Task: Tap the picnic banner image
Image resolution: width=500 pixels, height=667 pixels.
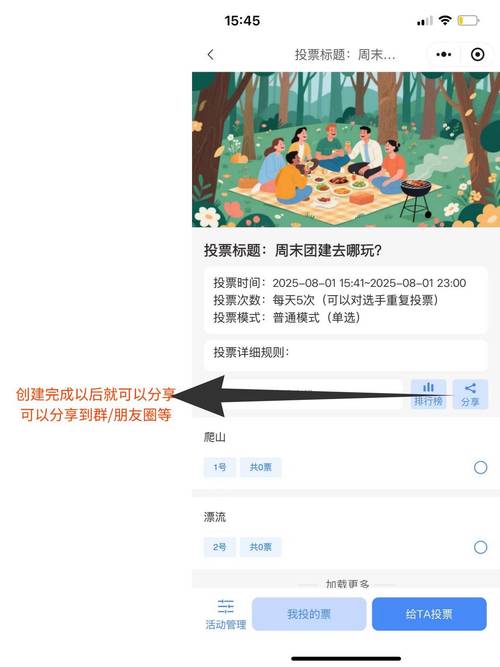Action: pos(346,149)
